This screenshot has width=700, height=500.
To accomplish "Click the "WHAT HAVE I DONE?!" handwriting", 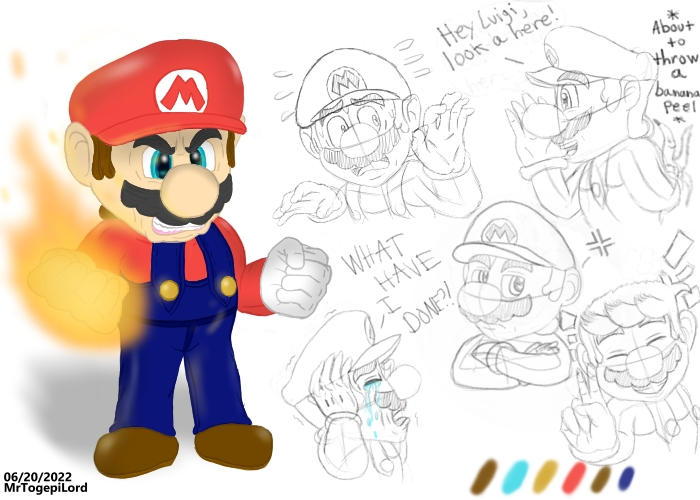I will [x=397, y=284].
